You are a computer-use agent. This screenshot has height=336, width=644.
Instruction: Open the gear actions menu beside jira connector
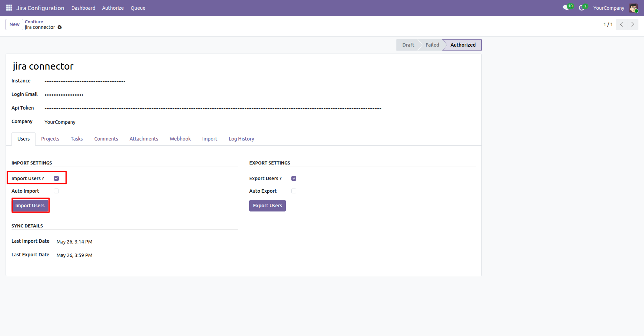(x=60, y=27)
